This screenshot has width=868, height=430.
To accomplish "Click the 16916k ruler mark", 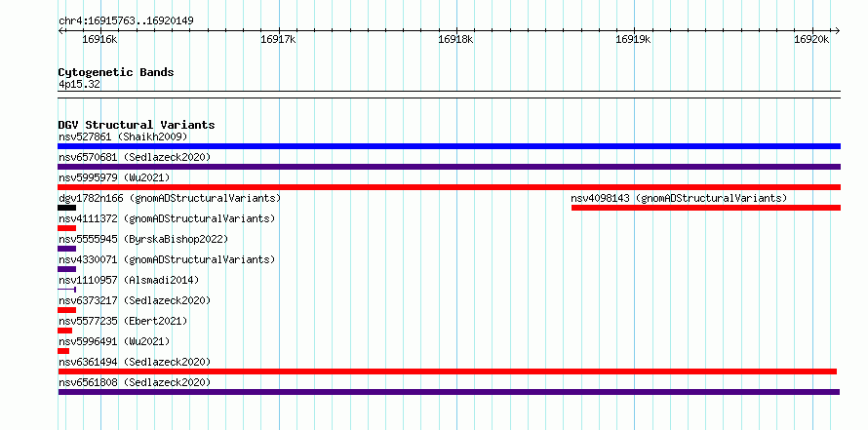I will click(x=99, y=39).
